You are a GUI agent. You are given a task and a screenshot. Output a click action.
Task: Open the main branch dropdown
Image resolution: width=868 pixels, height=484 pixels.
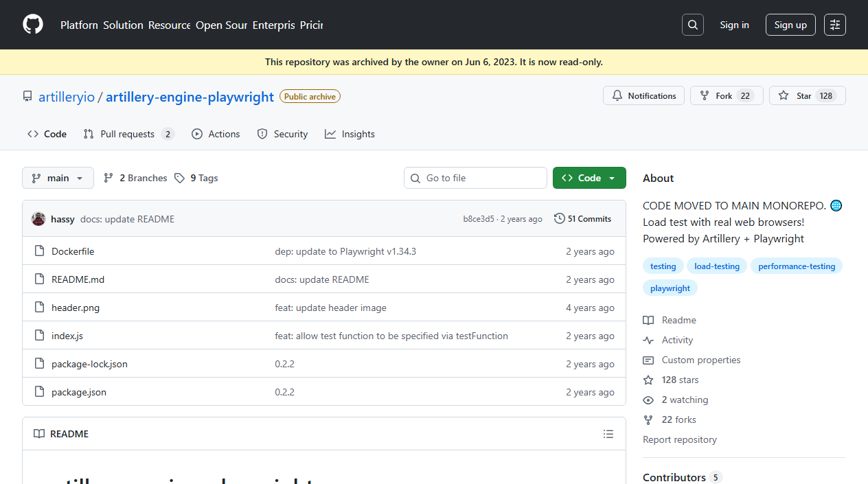pos(58,178)
